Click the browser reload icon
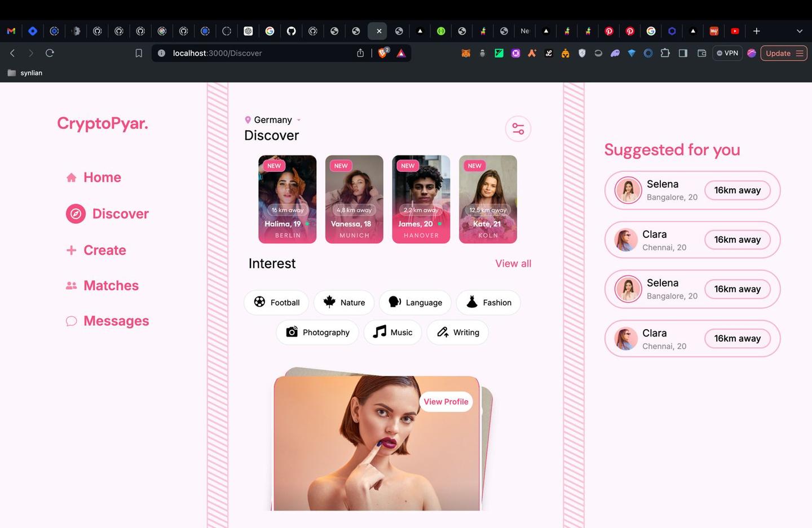Image resolution: width=812 pixels, height=528 pixels. coord(50,53)
